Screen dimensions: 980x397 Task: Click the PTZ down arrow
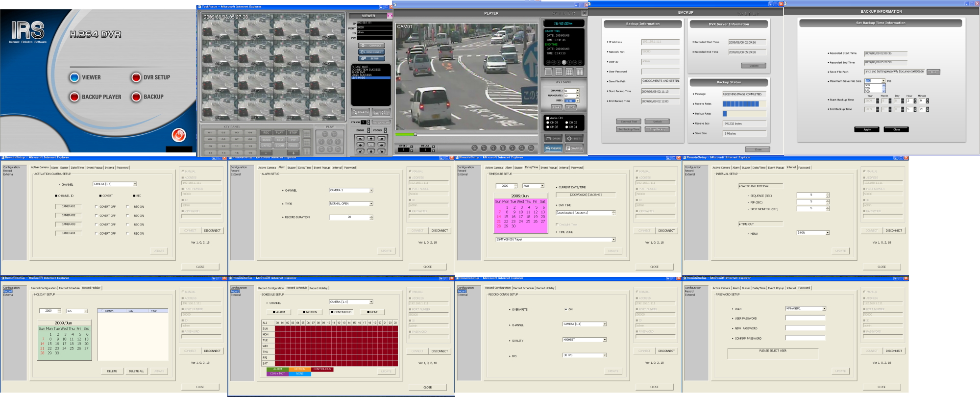[x=371, y=151]
